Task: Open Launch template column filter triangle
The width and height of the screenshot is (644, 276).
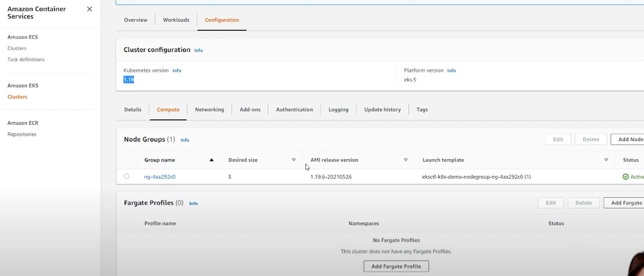Action: [x=606, y=160]
